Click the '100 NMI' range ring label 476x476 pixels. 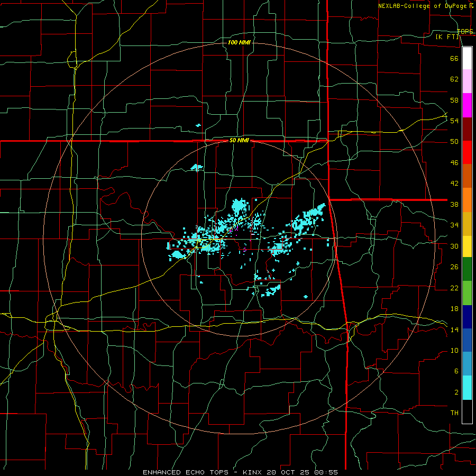[x=239, y=42]
